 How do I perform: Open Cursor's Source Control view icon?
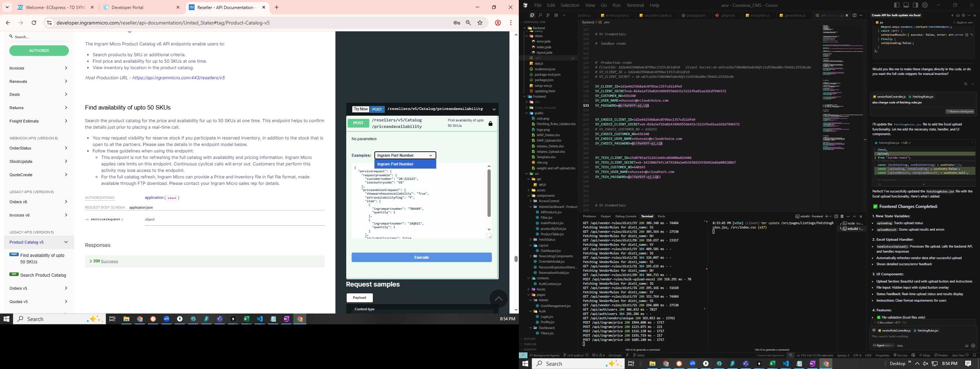coord(548,15)
